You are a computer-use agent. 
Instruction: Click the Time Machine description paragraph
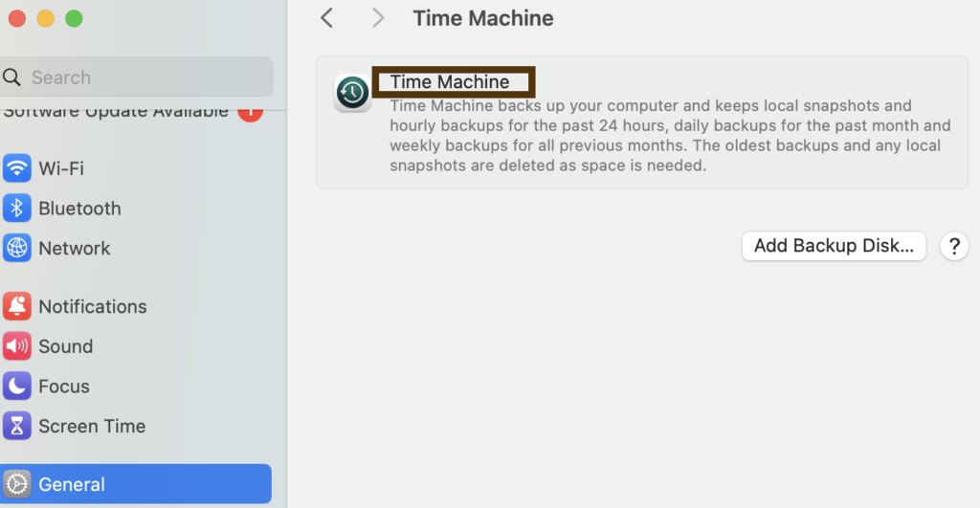tap(670, 135)
